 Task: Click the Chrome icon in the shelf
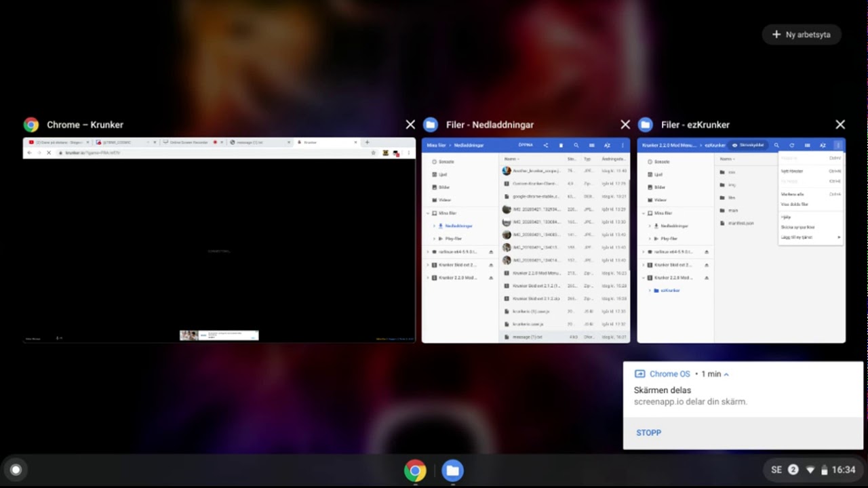click(x=415, y=470)
